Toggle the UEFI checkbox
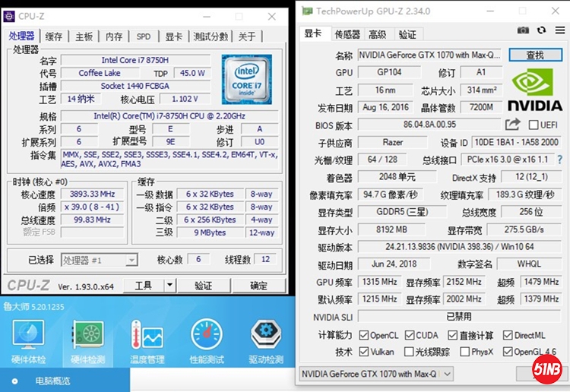The width and height of the screenshot is (570, 392). click(534, 125)
